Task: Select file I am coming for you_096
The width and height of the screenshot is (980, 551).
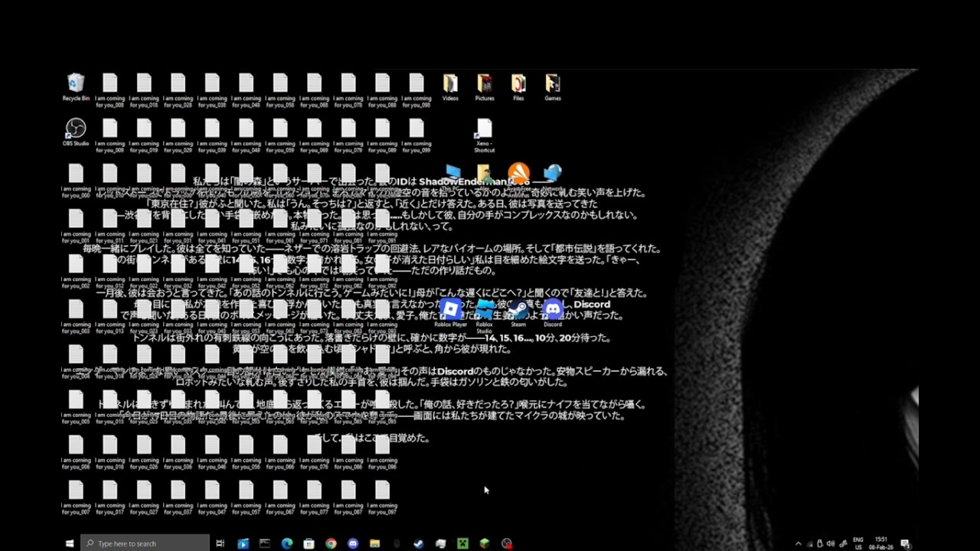Action: (383, 452)
